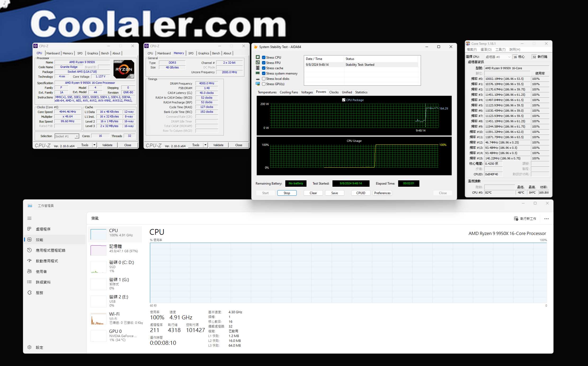Open SPD tab in CPU-Z Memory window

(x=191, y=53)
